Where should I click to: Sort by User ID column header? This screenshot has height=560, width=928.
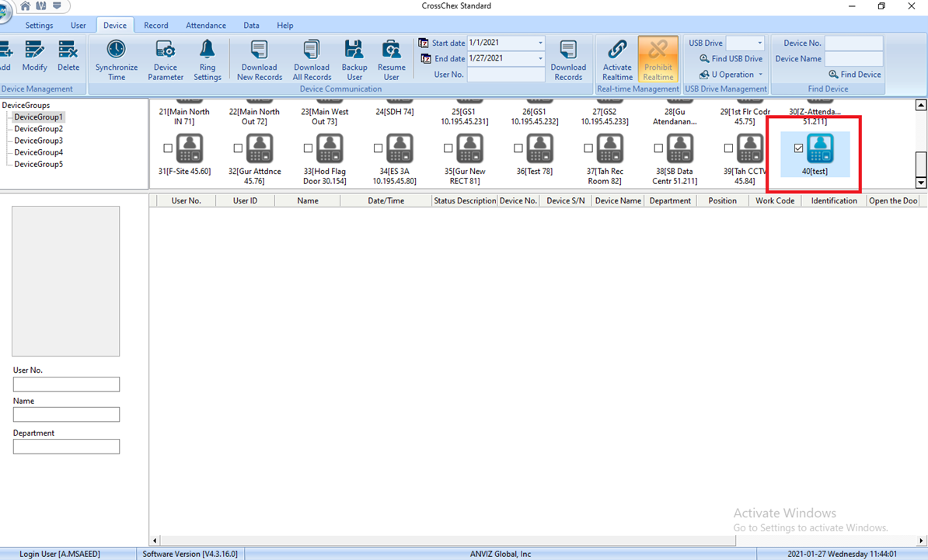[x=245, y=201]
